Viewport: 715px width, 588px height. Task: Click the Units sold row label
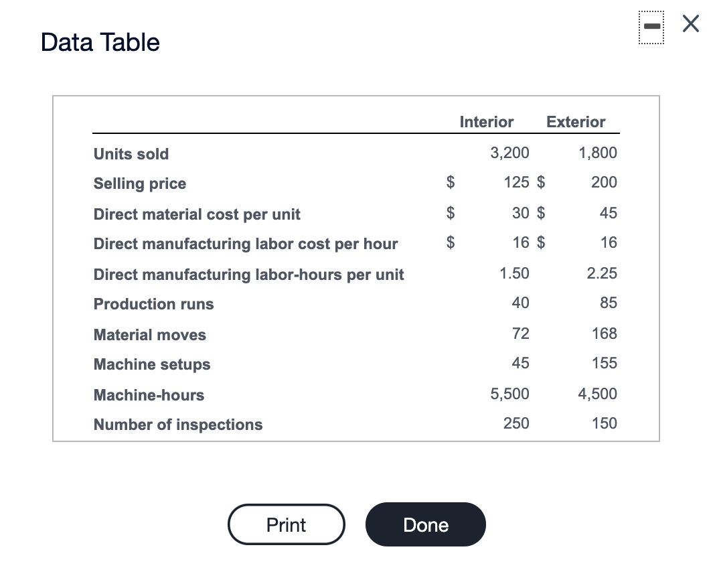pyautogui.click(x=131, y=154)
